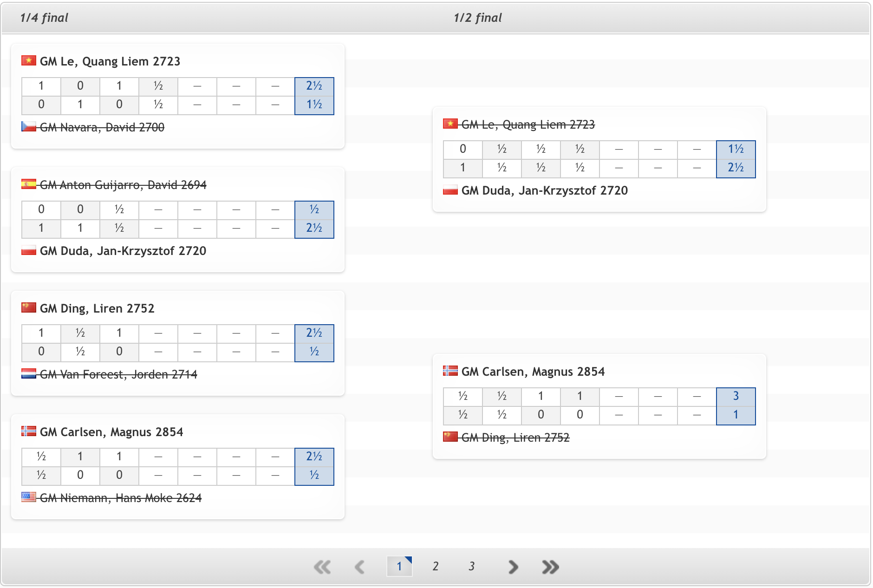
Task: Click Le's game 1 result versus Navara
Action: click(x=41, y=86)
